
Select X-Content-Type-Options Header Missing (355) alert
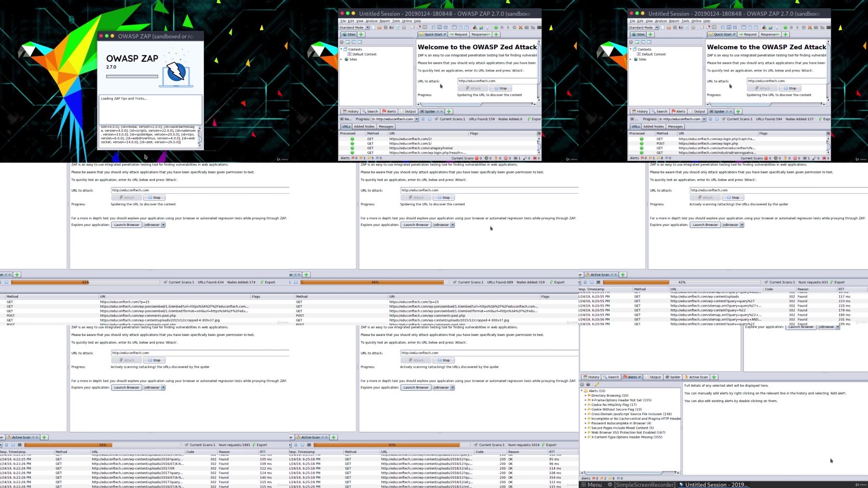[626, 437]
